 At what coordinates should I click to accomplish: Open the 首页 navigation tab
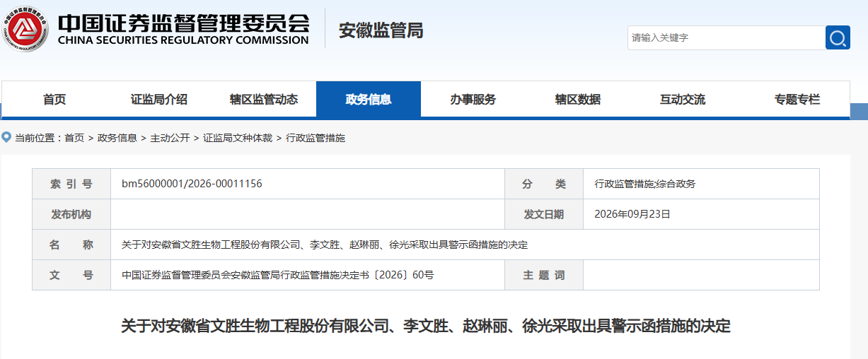click(x=54, y=100)
